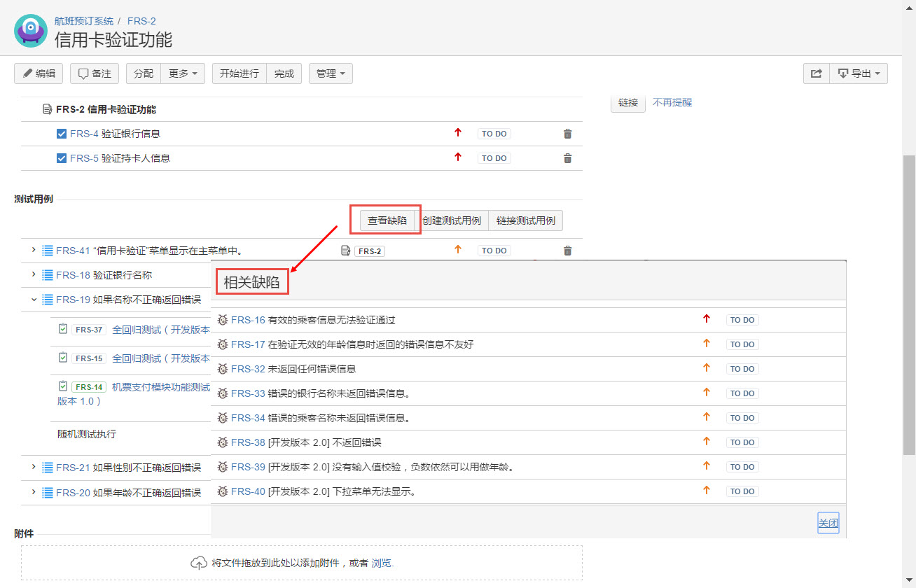This screenshot has width=916, height=588.
Task: Open the FRS-5 subtask link
Action: click(84, 158)
